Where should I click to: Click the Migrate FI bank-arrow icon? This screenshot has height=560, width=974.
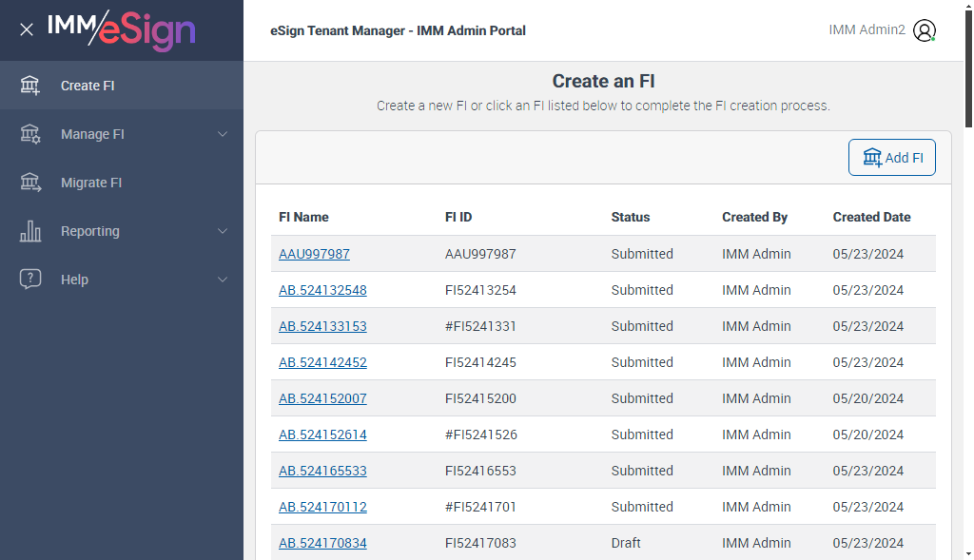click(30, 183)
